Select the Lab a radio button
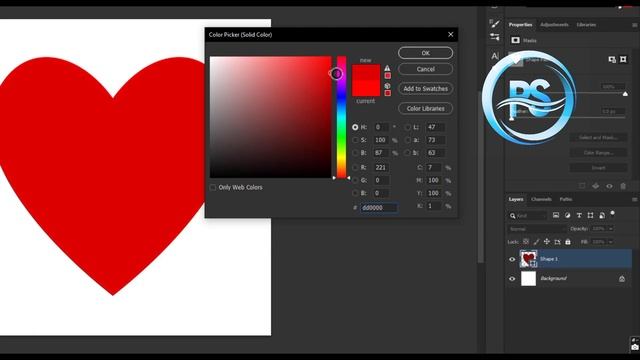This screenshot has height=360, width=640. click(407, 140)
